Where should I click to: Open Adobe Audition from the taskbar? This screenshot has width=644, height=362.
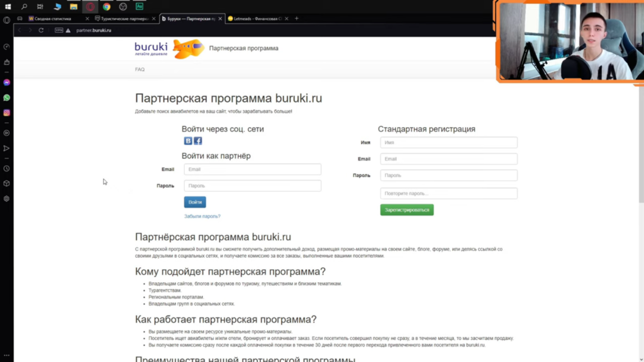(x=140, y=6)
